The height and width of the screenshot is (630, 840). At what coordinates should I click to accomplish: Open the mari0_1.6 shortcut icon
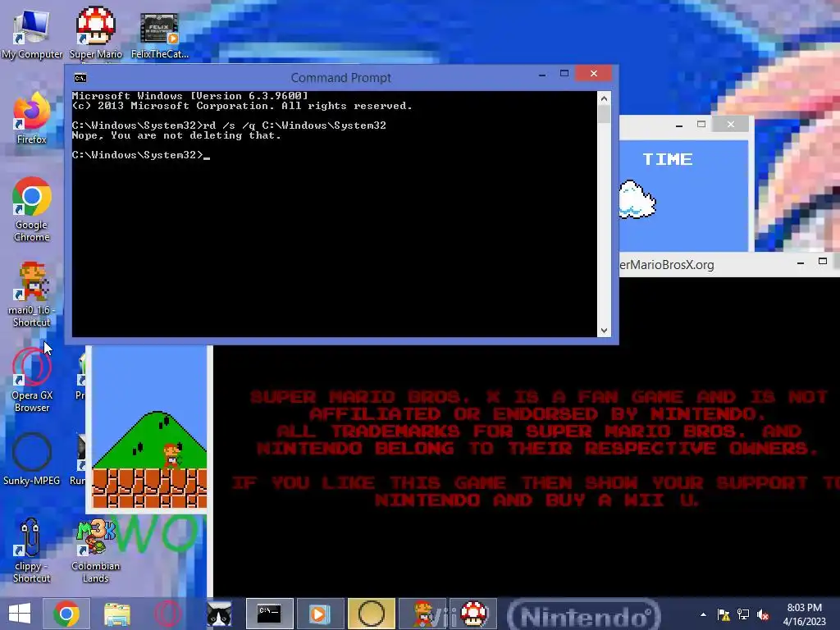point(32,294)
